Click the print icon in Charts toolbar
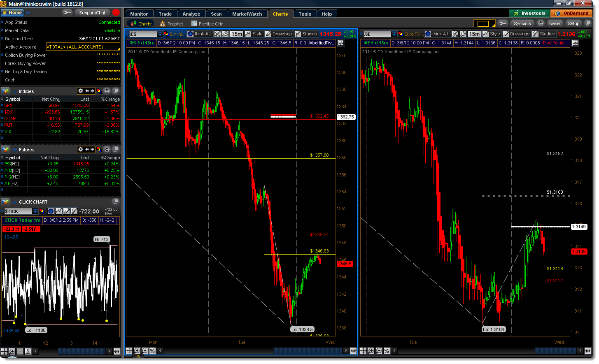599x364 pixels. pos(541,23)
